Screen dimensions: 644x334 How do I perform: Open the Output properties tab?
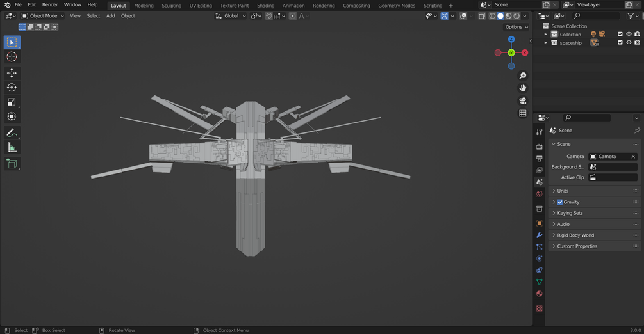[540, 159]
